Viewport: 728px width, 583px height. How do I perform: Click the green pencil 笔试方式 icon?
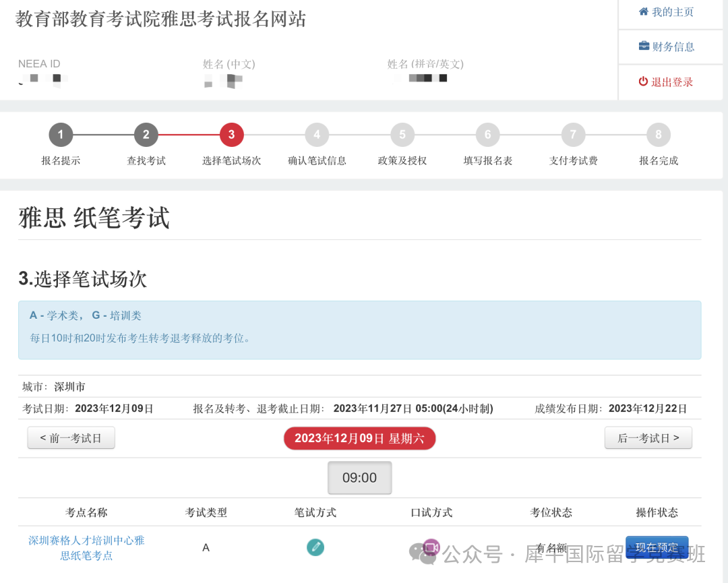pyautogui.click(x=315, y=547)
